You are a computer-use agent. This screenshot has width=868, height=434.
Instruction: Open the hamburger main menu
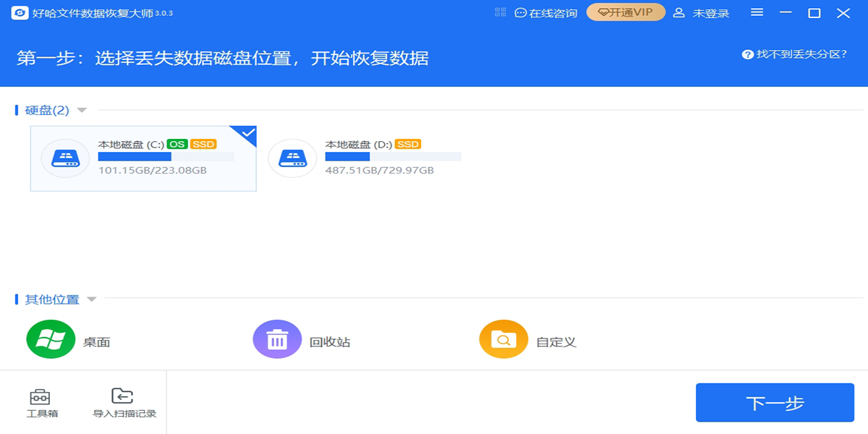tap(757, 12)
